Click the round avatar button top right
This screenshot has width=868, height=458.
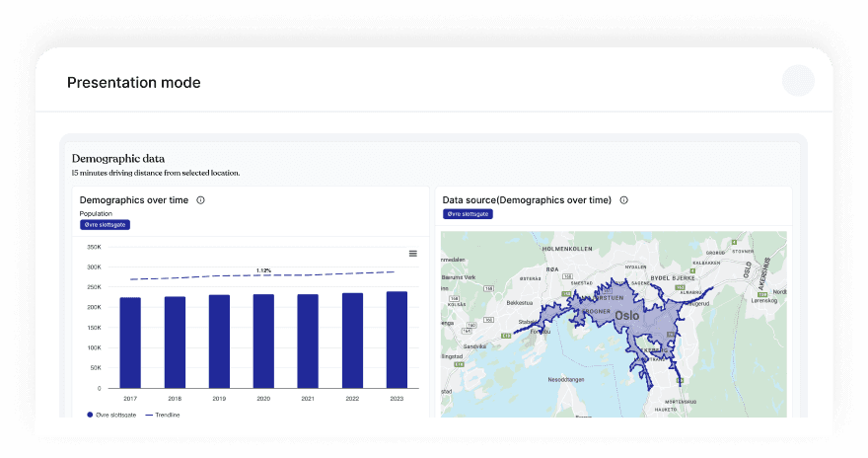tap(798, 81)
